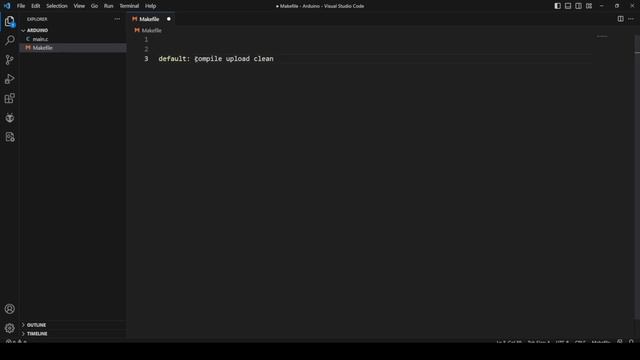The width and height of the screenshot is (640, 360).
Task: Click the Split Editor Right icon
Action: [620, 19]
